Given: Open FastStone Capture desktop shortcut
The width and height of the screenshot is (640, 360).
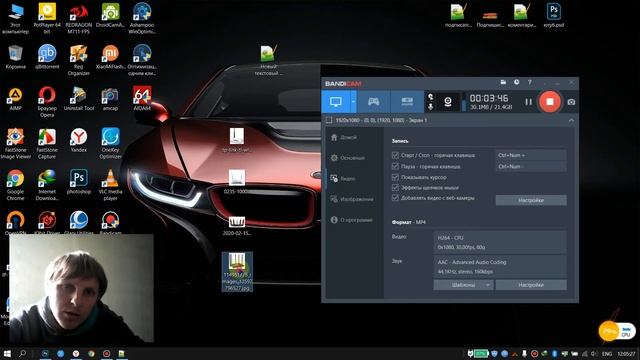Looking at the screenshot, I should click(x=47, y=143).
